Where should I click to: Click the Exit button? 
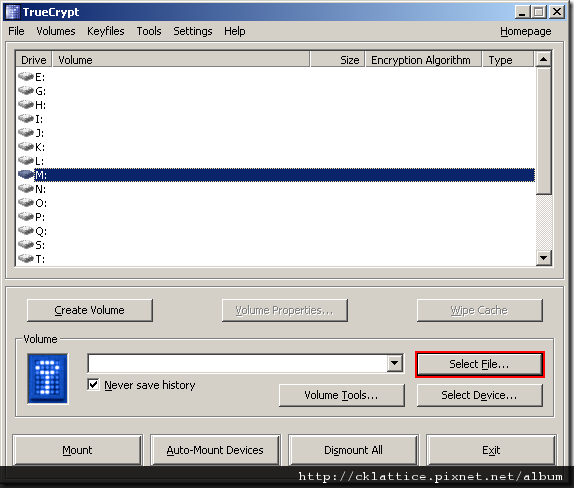(491, 450)
